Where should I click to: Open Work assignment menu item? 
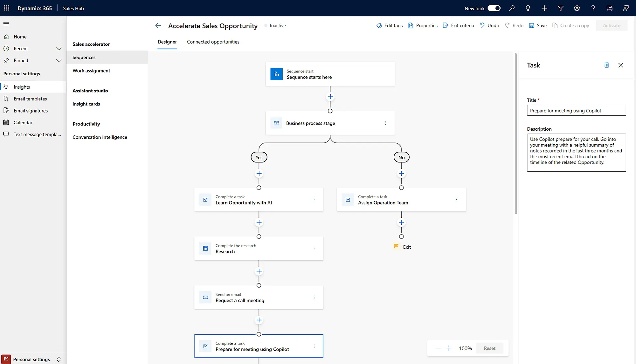coord(91,71)
